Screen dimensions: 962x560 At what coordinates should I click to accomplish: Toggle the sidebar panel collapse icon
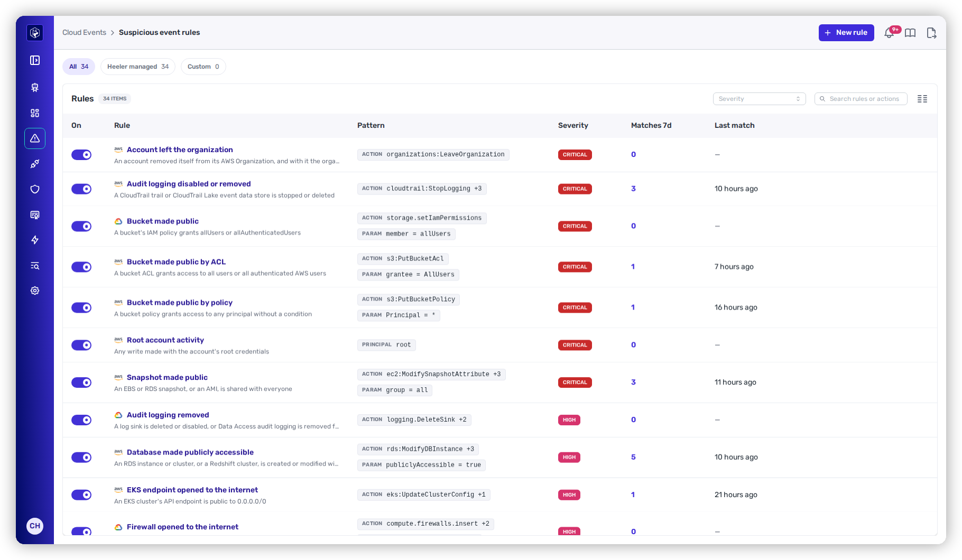point(35,60)
